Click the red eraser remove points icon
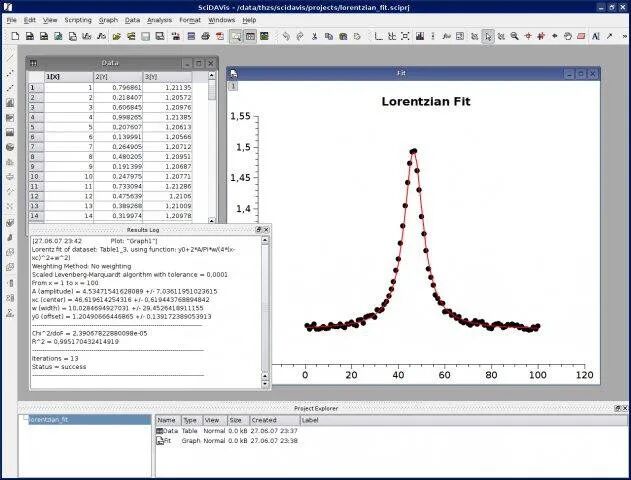631x480 pixels. pos(581,36)
